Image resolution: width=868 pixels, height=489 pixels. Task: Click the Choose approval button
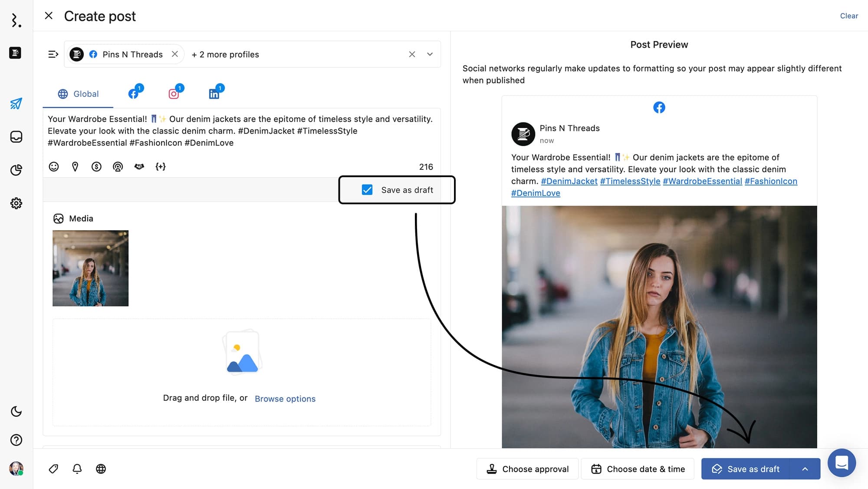527,469
